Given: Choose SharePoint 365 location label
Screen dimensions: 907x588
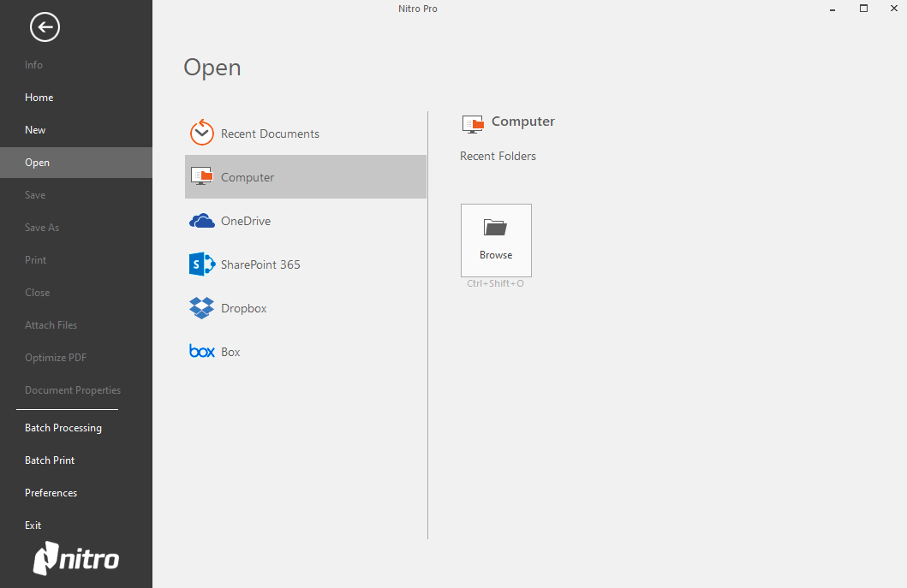Looking at the screenshot, I should point(260,264).
